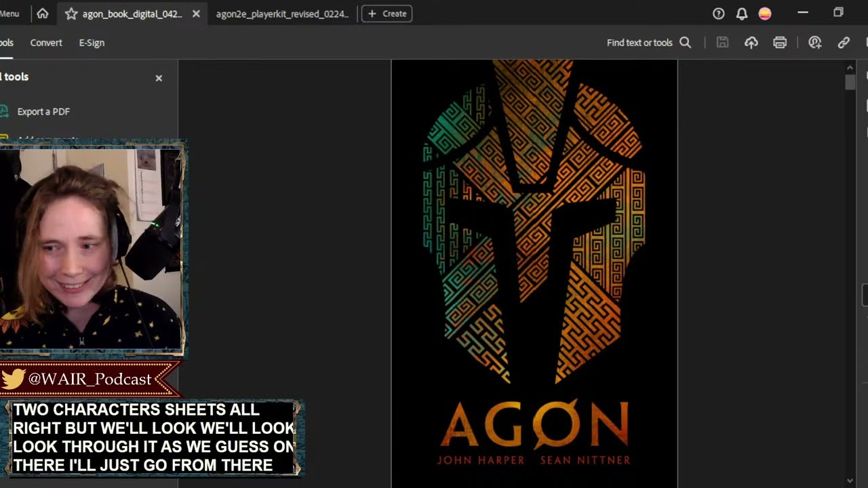Print the document

(x=780, y=43)
